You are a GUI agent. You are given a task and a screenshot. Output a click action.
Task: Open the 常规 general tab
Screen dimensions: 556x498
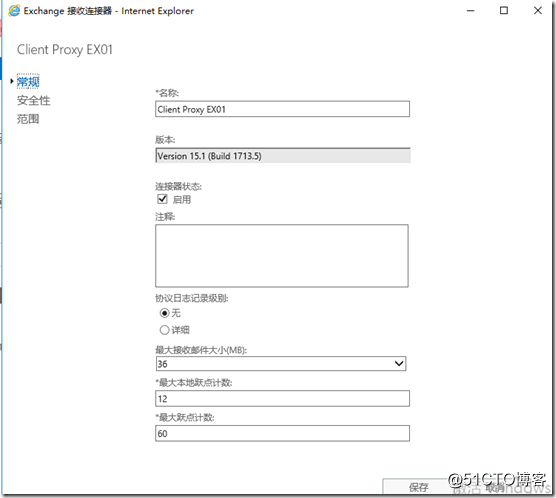[x=28, y=82]
